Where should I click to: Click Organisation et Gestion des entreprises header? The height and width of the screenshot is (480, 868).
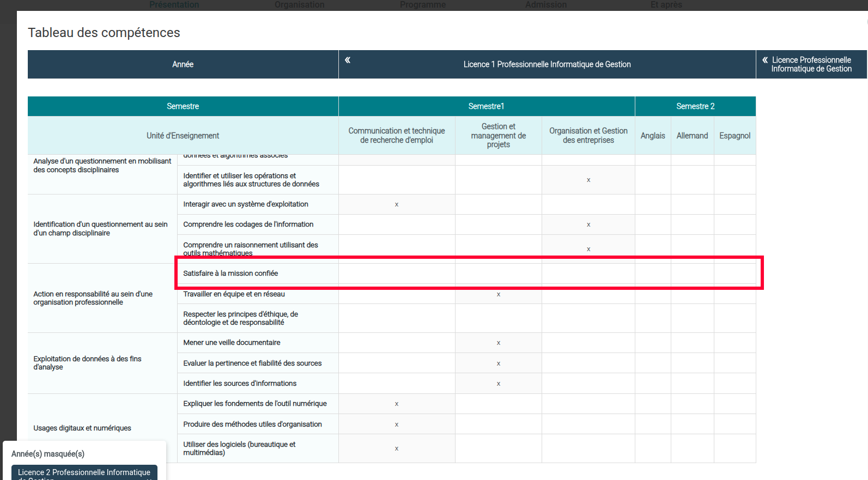pos(588,135)
